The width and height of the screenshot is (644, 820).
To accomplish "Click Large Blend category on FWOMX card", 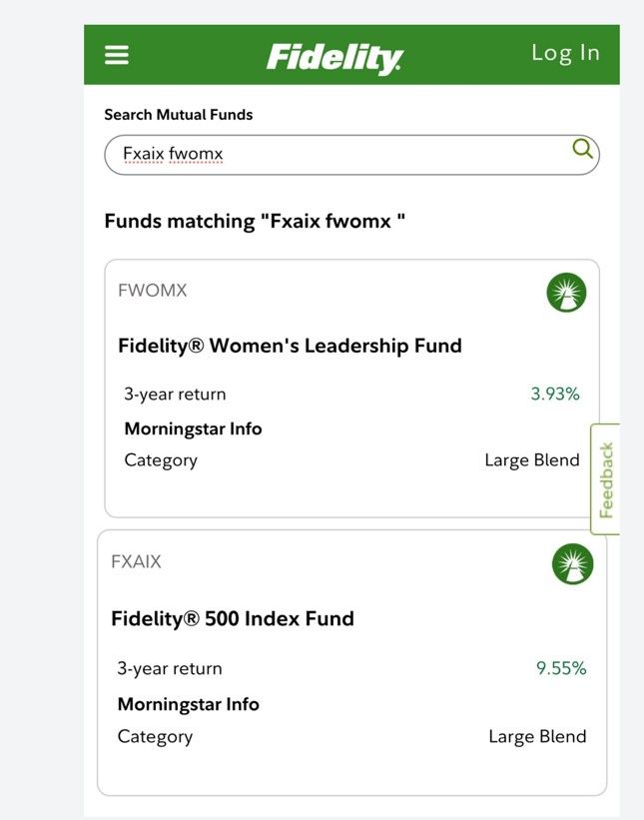I will (x=532, y=460).
